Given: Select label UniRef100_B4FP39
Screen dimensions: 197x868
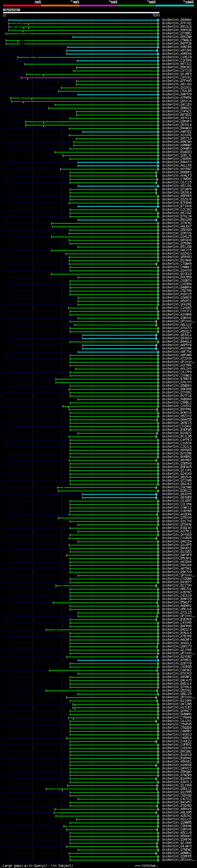Looking at the screenshot, I should [177, 43].
